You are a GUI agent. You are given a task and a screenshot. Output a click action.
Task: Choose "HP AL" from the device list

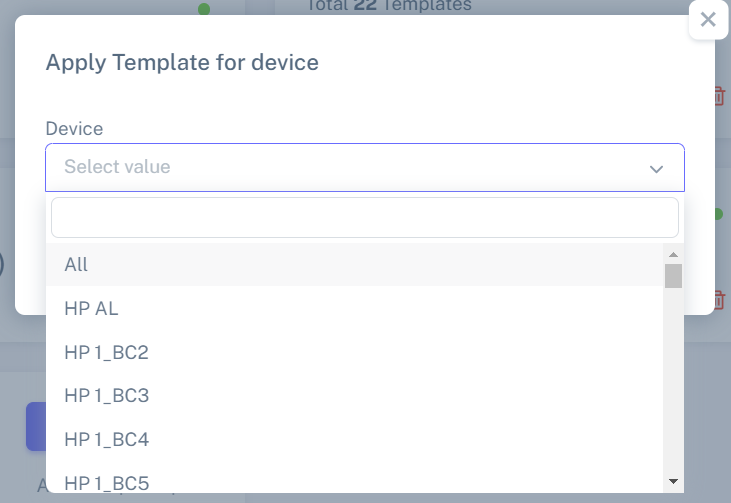[354, 308]
